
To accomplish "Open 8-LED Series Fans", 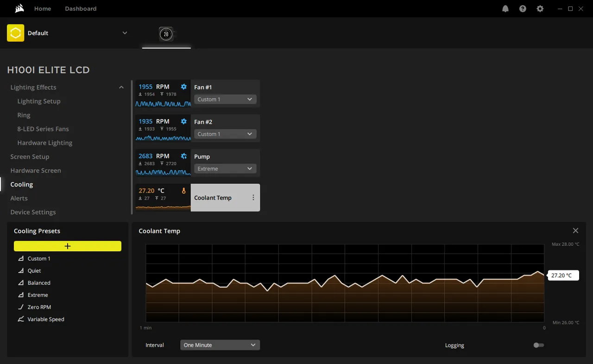I will (x=43, y=129).
